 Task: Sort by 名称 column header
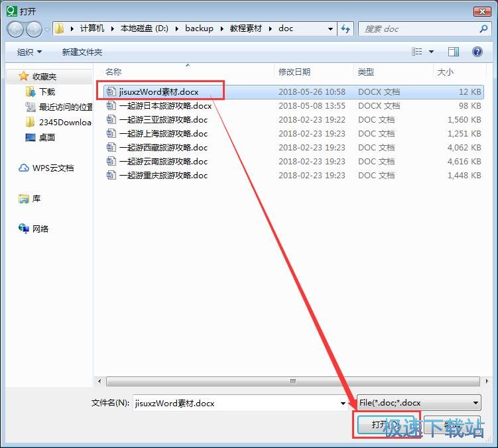[113, 72]
